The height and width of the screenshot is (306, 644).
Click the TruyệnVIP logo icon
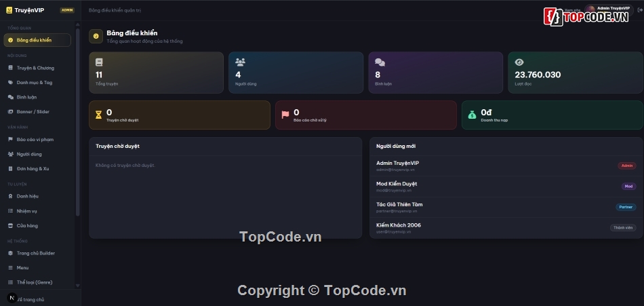tap(9, 10)
